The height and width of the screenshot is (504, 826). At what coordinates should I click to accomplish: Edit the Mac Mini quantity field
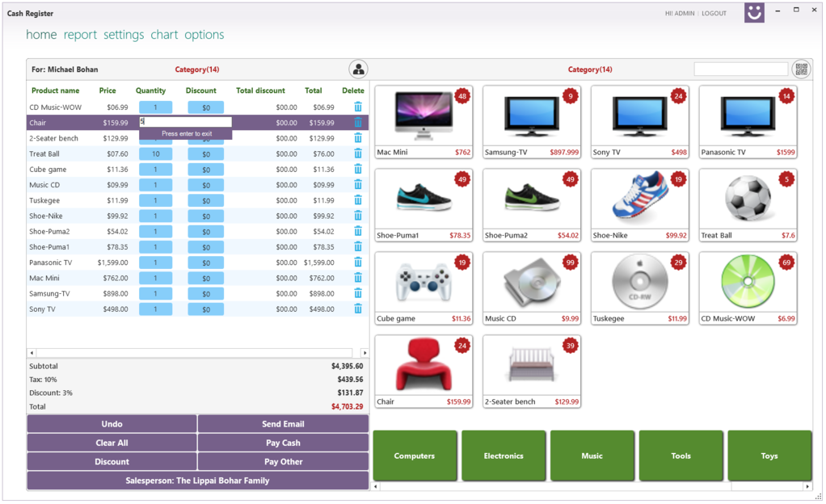point(155,278)
